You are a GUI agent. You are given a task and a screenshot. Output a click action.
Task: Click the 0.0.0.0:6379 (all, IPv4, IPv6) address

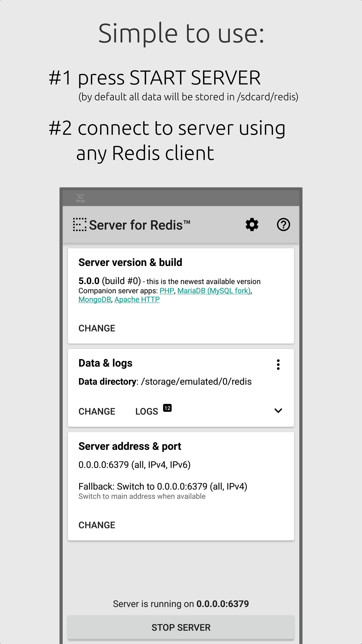tap(134, 465)
